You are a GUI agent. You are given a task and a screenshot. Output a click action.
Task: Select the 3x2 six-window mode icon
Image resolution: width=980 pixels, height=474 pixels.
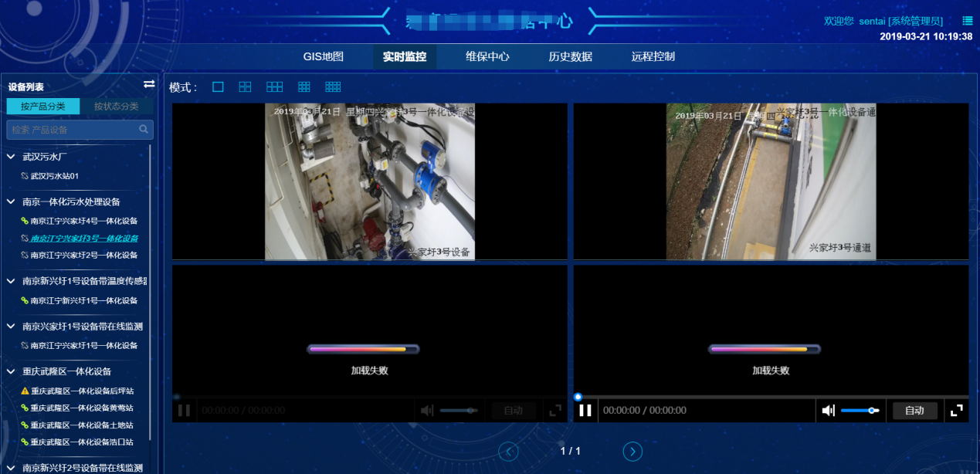(x=274, y=87)
